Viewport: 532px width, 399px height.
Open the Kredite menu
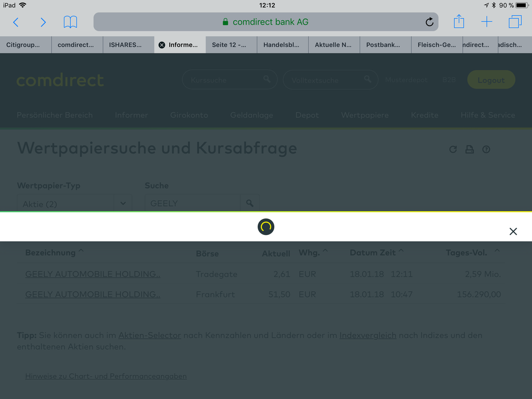424,115
